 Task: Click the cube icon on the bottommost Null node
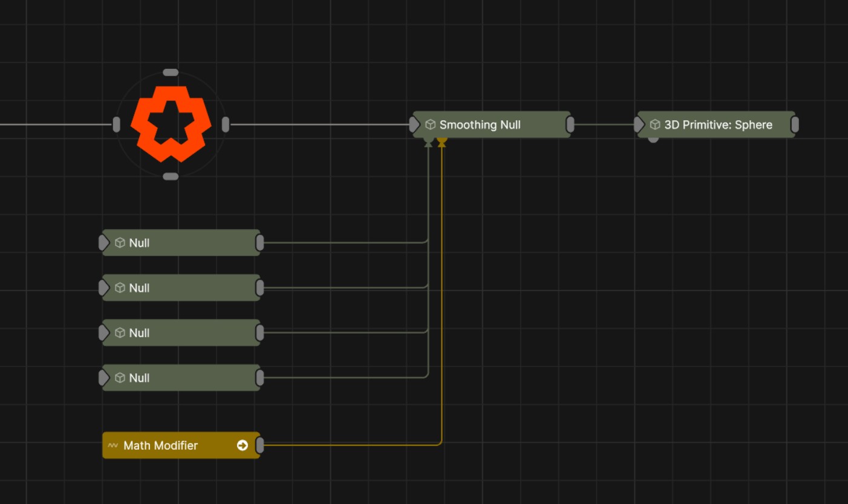click(120, 378)
